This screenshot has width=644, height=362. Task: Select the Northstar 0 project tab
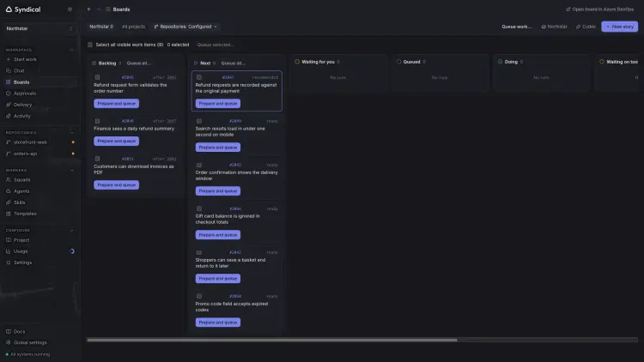[101, 27]
